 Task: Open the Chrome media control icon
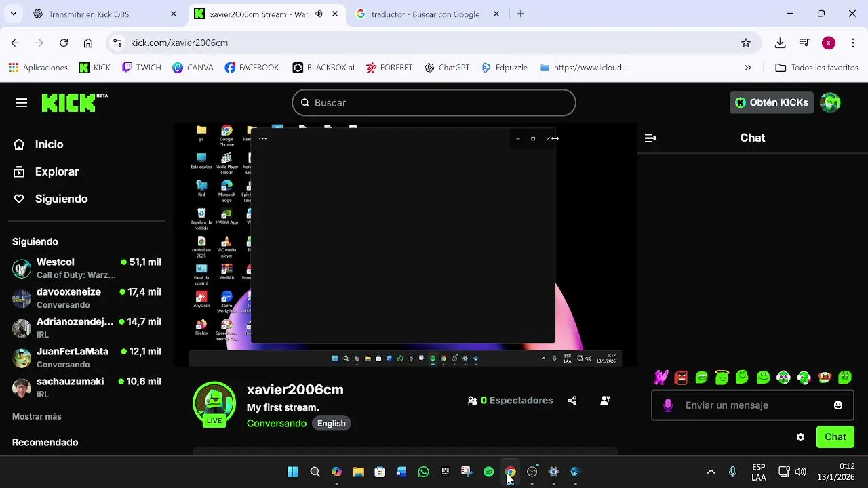(x=804, y=43)
